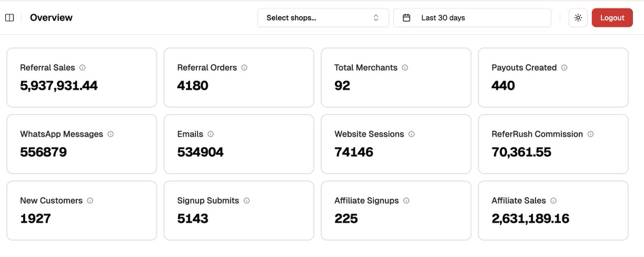Viewport: 644px width, 257px height.
Task: Toggle the light/dark theme sun button
Action: 578,18
